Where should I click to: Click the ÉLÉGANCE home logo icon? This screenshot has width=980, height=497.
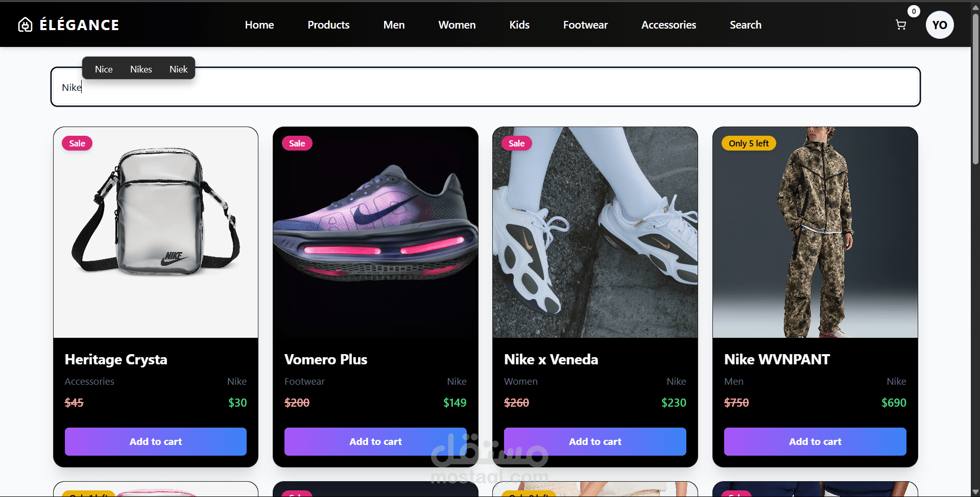25,24
